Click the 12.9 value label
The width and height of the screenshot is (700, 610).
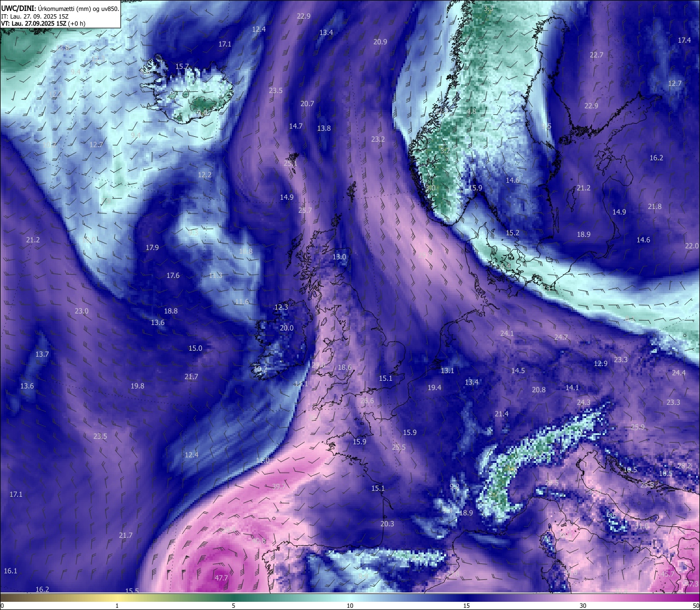click(600, 363)
